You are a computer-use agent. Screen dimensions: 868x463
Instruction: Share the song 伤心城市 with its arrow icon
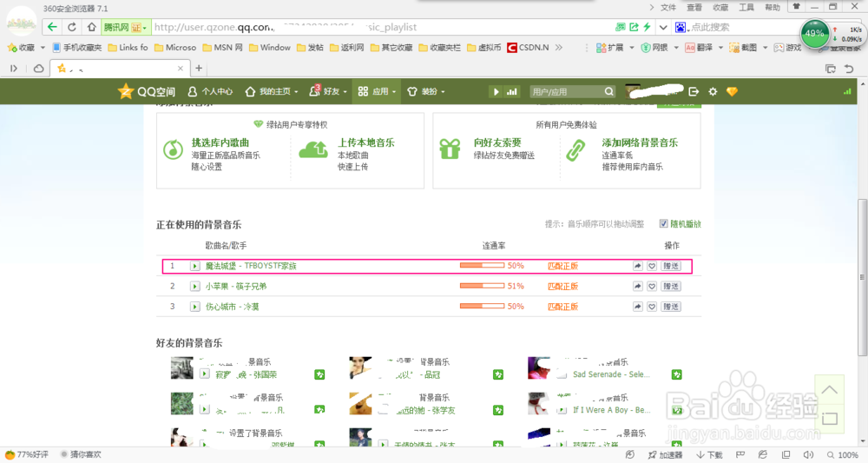pos(638,307)
